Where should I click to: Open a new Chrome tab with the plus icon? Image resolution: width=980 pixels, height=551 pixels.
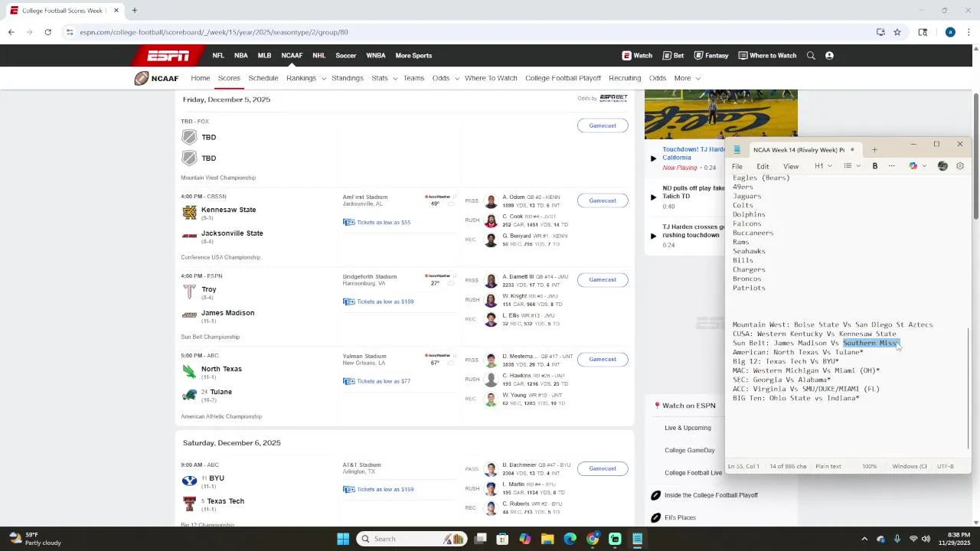(134, 11)
